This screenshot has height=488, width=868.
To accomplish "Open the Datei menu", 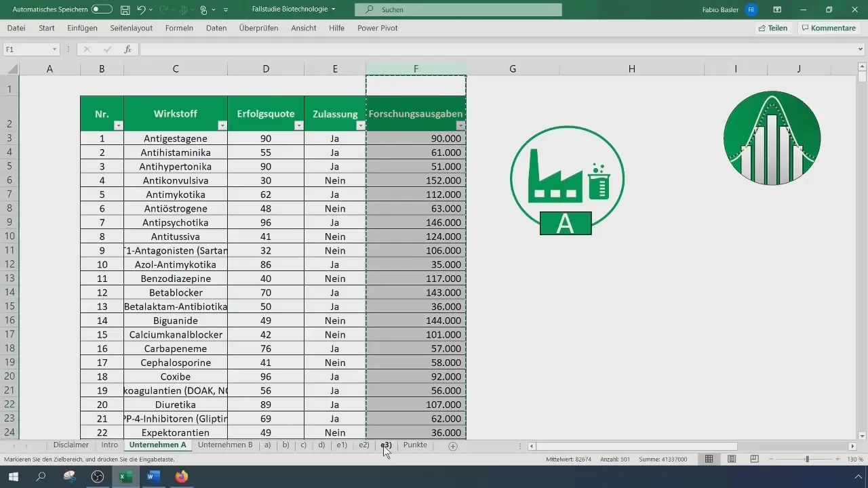I will coord(16,28).
